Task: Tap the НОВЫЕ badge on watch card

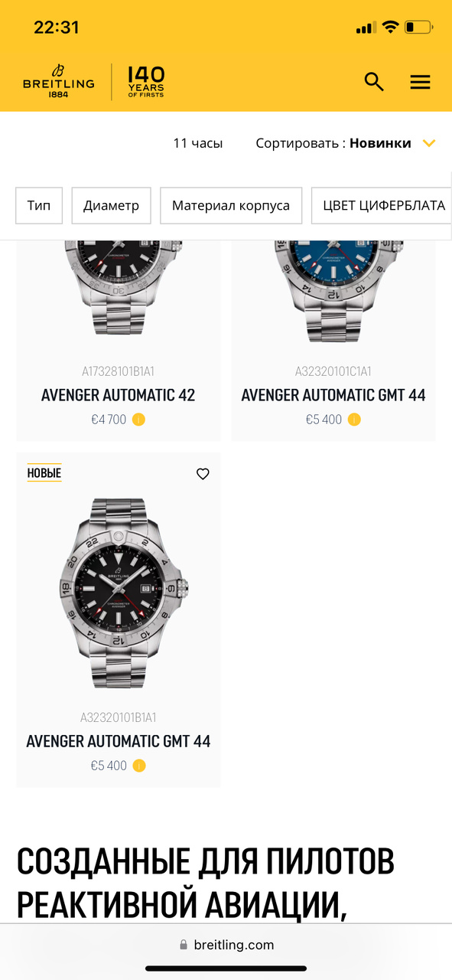Action: tap(44, 472)
